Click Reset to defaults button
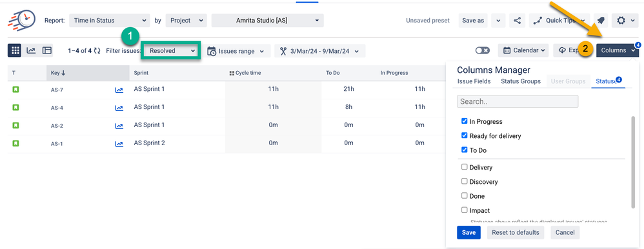Viewport: 644px width, 249px height. click(516, 233)
